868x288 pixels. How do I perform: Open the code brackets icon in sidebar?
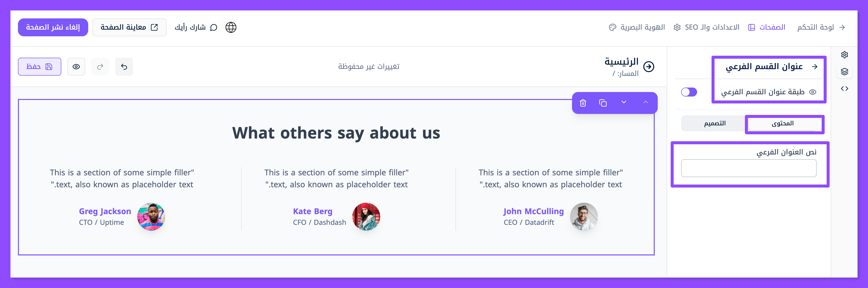pos(844,89)
